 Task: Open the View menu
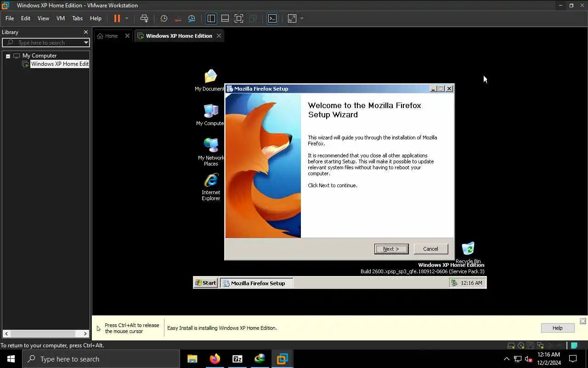click(43, 18)
